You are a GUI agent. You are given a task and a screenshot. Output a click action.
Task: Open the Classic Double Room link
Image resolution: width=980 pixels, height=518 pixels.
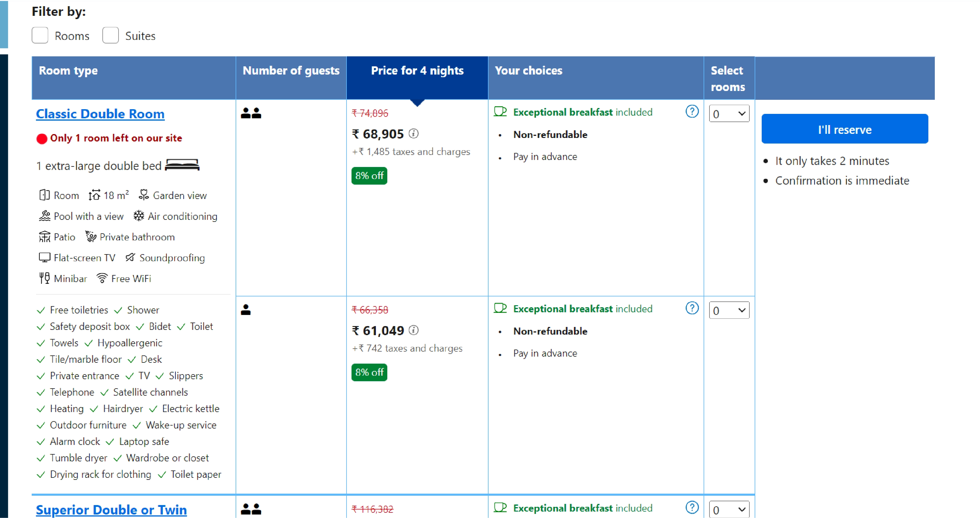click(x=100, y=114)
